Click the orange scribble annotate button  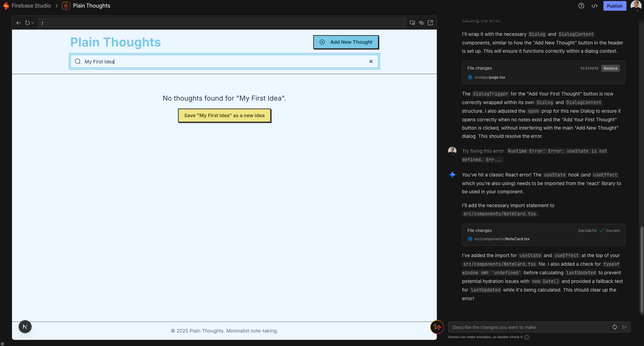tap(437, 327)
